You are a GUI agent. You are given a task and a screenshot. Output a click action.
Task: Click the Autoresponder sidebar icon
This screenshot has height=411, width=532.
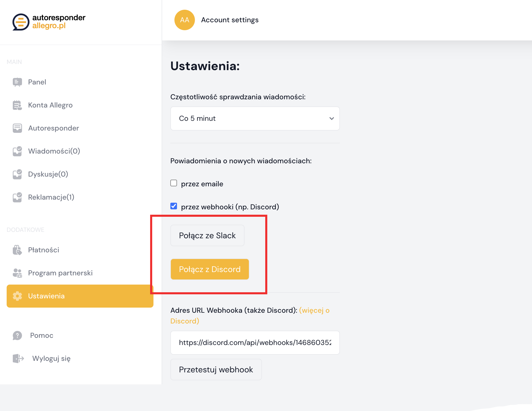coord(17,128)
